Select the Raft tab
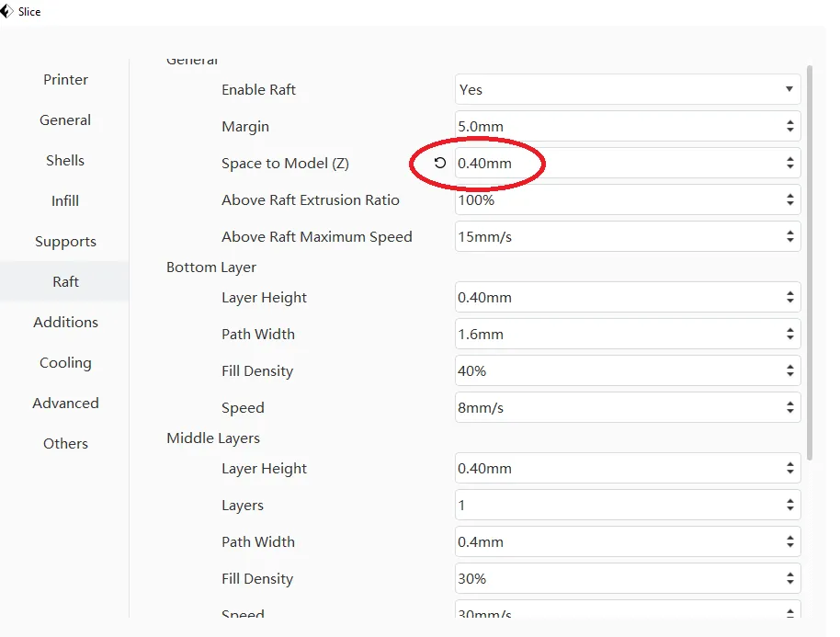This screenshot has width=840, height=637. pyautogui.click(x=65, y=282)
